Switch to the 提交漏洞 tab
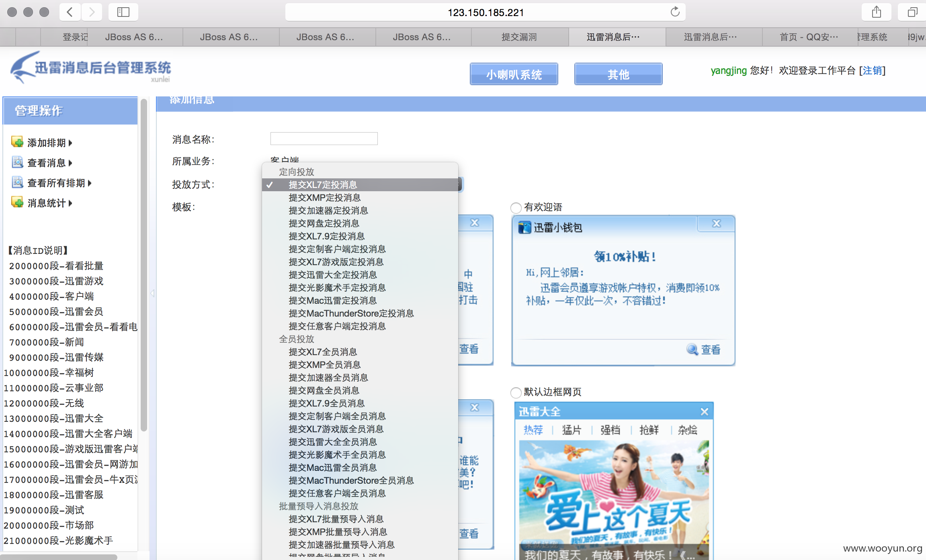 [x=519, y=37]
